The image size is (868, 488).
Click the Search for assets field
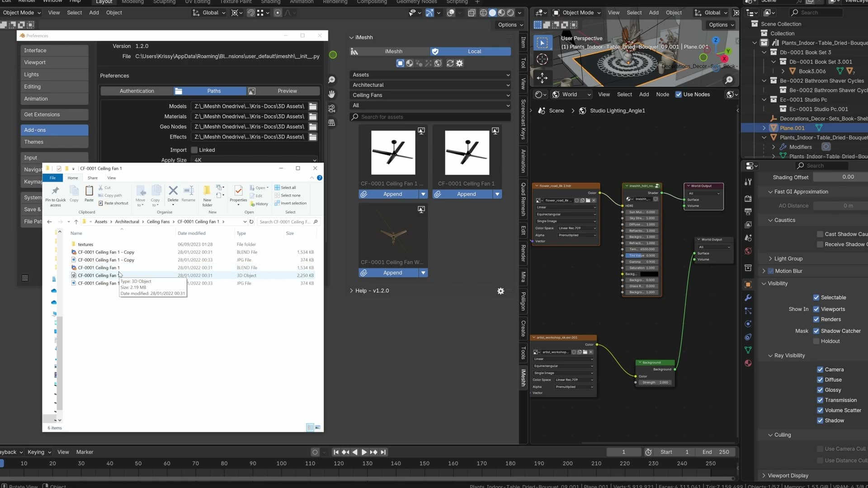[x=430, y=117]
